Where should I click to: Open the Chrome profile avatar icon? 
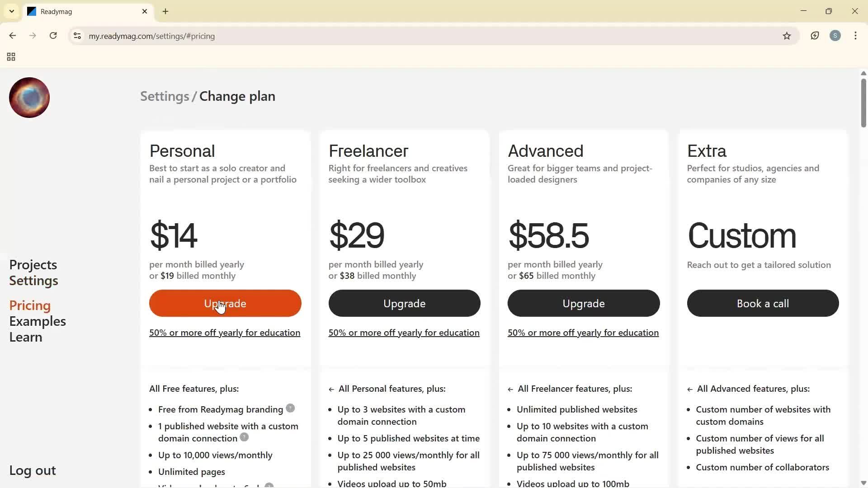coord(835,36)
